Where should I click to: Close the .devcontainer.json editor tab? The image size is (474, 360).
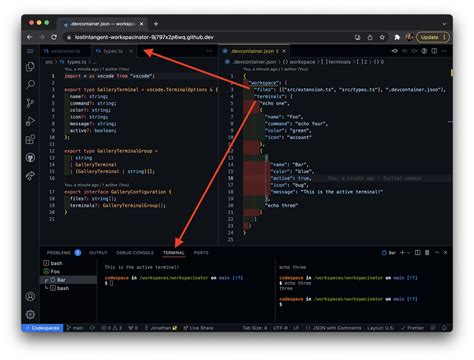click(284, 51)
